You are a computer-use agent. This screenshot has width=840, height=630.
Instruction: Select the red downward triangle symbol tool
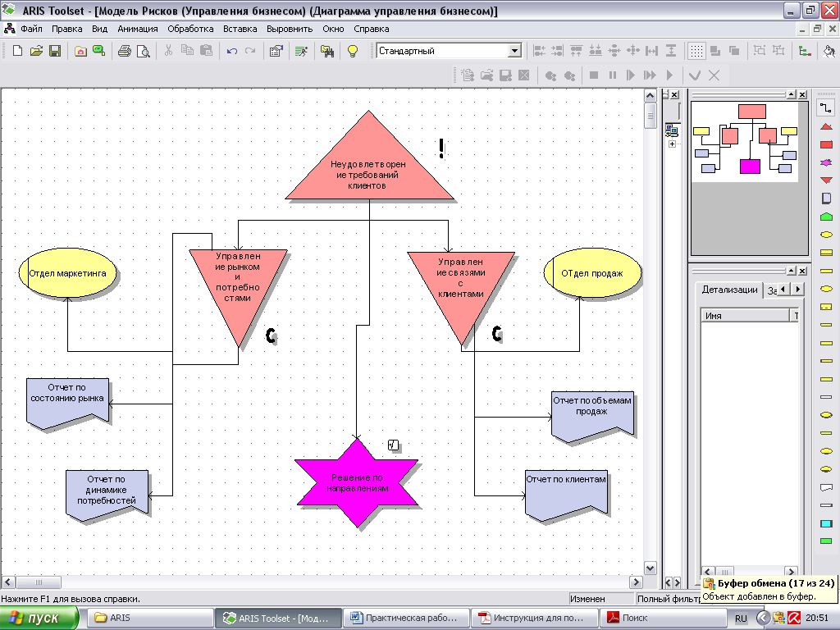(826, 180)
